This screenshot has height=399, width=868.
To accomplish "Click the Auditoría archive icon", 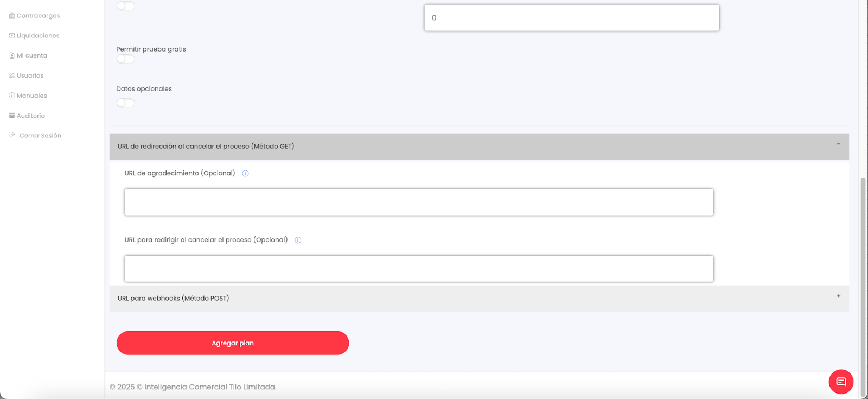I will (12, 116).
